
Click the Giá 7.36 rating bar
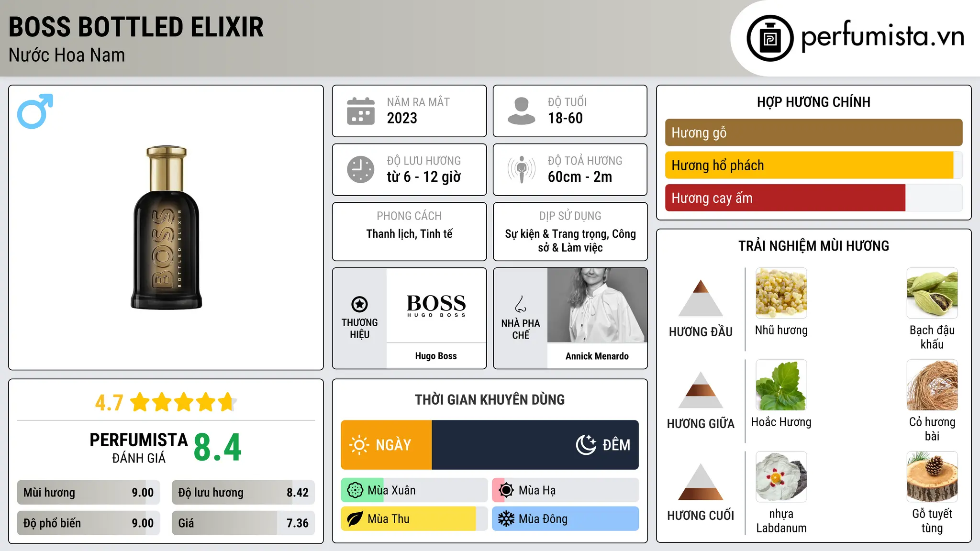pyautogui.click(x=243, y=523)
